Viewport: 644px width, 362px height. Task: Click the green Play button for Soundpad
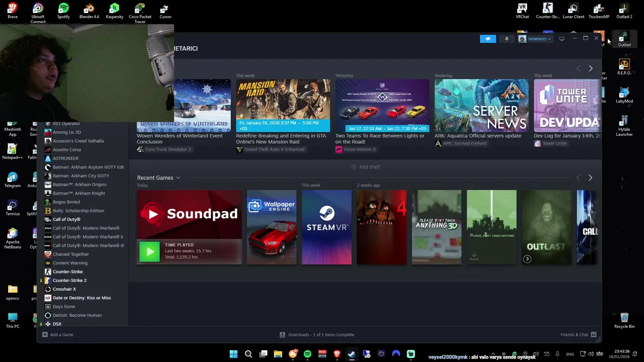(149, 252)
